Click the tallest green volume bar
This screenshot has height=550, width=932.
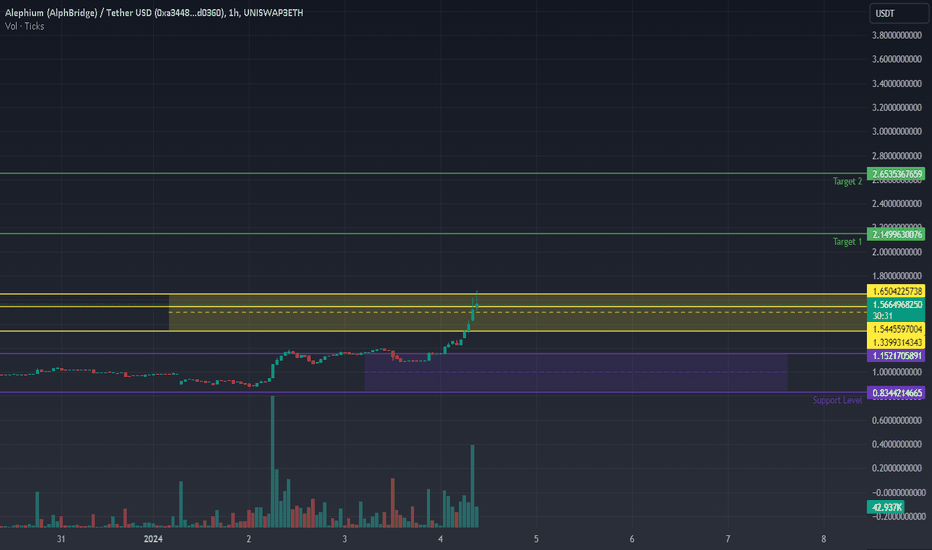[x=273, y=461]
